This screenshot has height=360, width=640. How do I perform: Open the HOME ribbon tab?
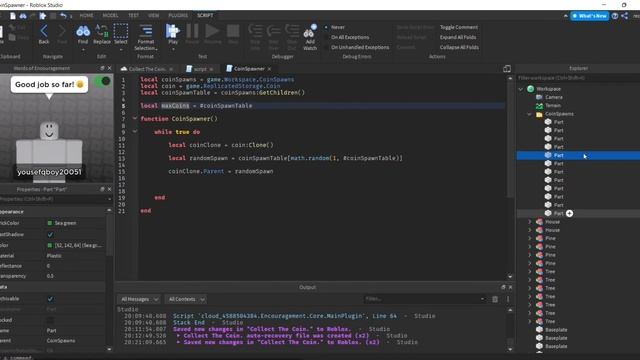(x=86, y=16)
